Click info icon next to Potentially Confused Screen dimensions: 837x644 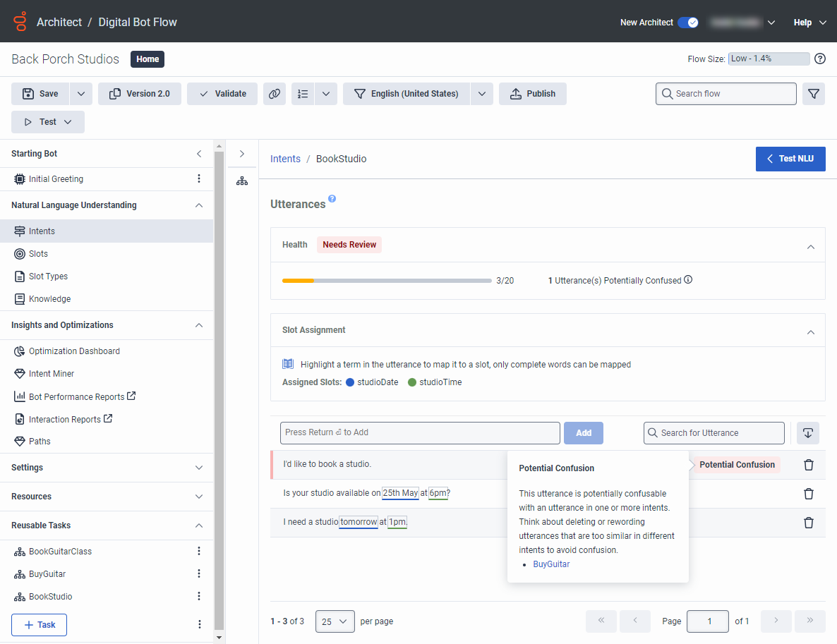[688, 279]
